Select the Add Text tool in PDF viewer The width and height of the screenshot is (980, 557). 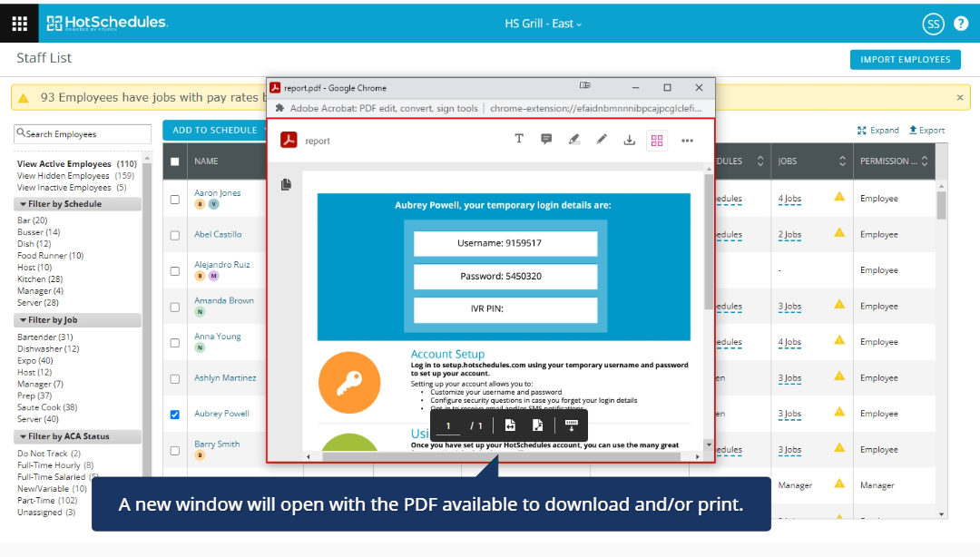(519, 139)
